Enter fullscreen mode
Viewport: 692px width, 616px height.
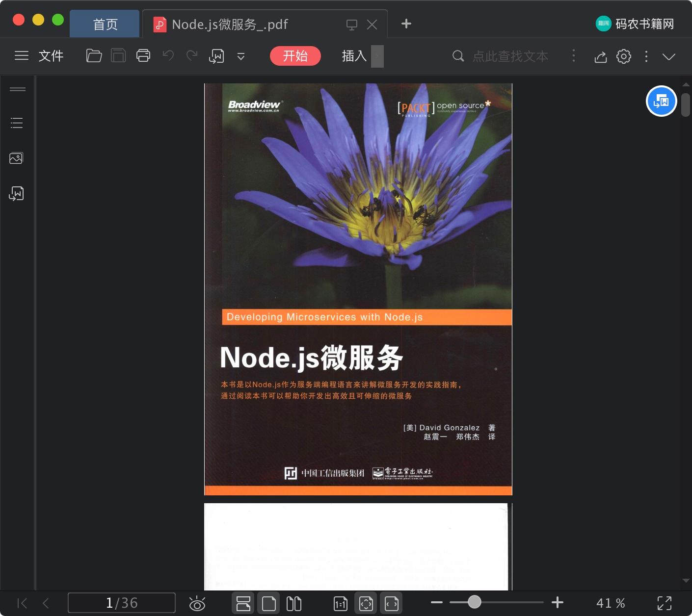(x=665, y=603)
